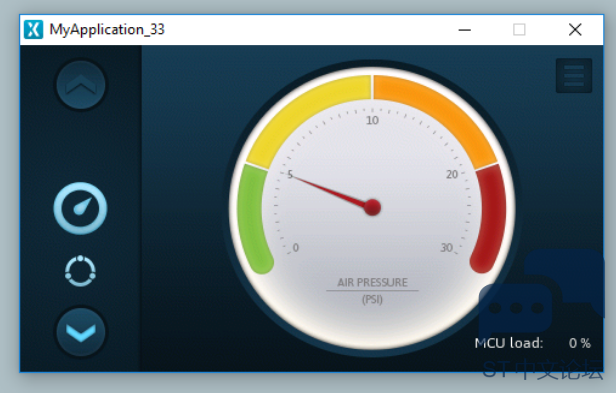Viewport: 616px width, 393px height.
Task: Click the 0 mark on gauge dial
Action: pyautogui.click(x=296, y=248)
